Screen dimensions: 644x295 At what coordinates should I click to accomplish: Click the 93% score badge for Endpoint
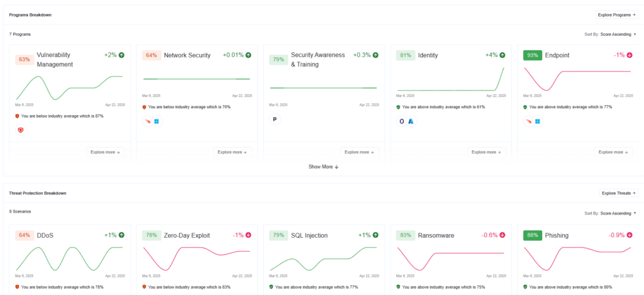pos(533,55)
